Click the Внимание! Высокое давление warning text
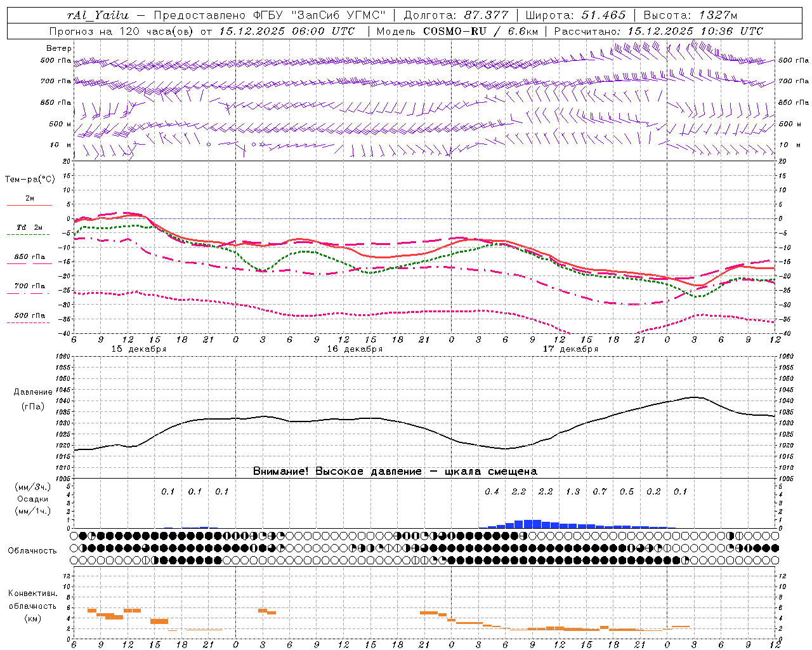 pyautogui.click(x=395, y=472)
